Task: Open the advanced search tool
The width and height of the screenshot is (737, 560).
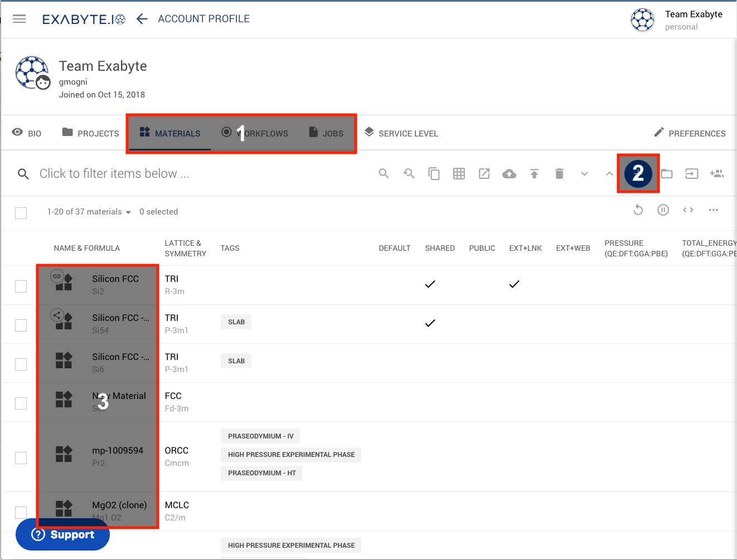Action: coord(409,173)
